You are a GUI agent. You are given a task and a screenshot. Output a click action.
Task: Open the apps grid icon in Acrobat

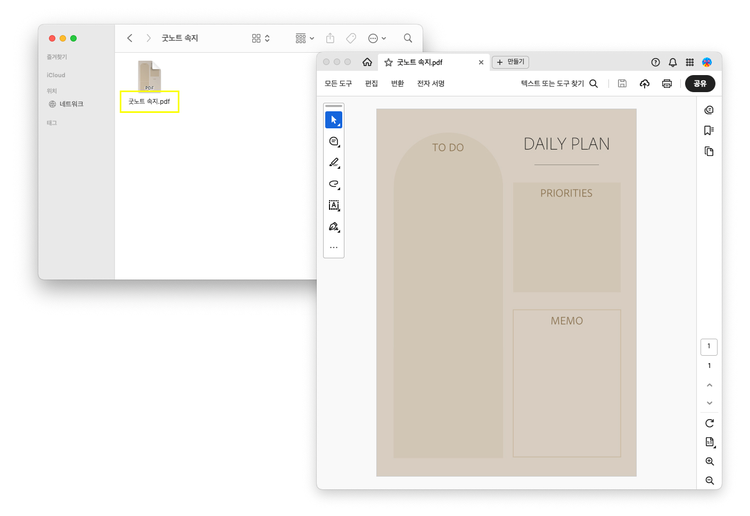coord(690,62)
